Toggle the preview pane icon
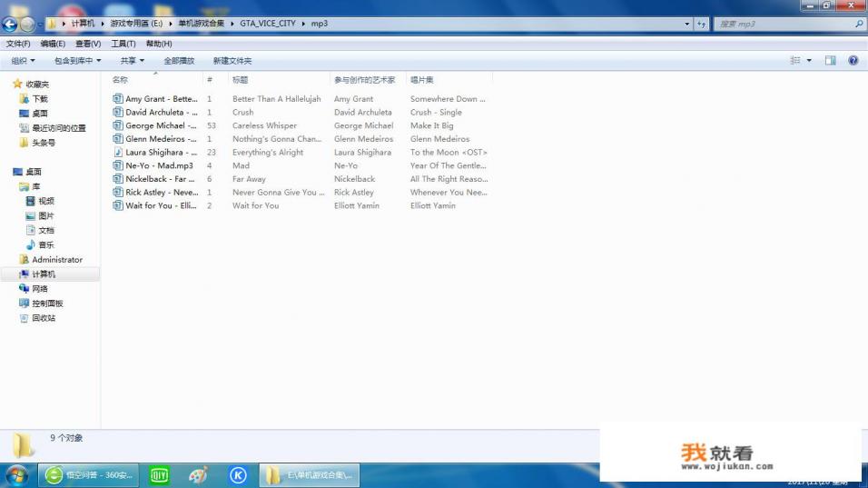The height and width of the screenshot is (488, 868). click(x=830, y=61)
